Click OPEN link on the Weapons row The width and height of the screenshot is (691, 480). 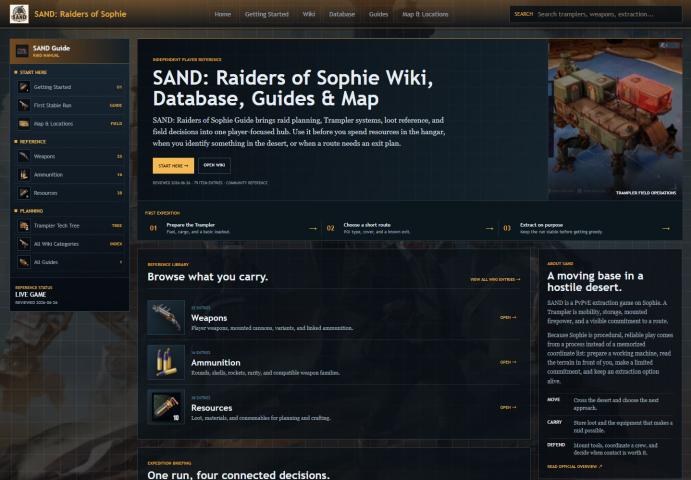pos(508,317)
